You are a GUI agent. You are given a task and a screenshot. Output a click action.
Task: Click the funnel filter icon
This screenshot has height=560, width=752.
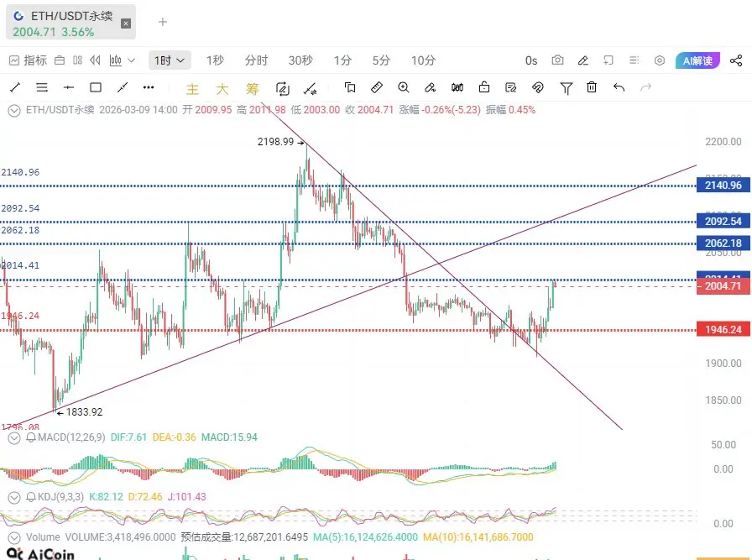[x=566, y=88]
